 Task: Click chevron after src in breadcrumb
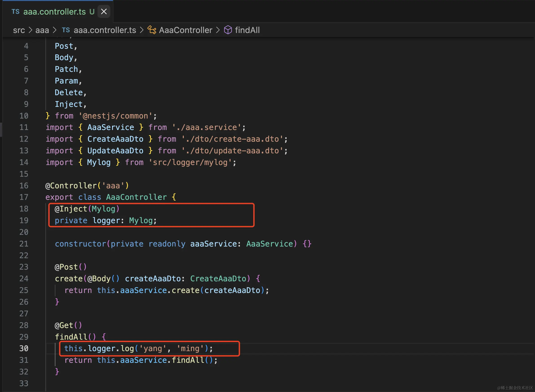click(30, 30)
